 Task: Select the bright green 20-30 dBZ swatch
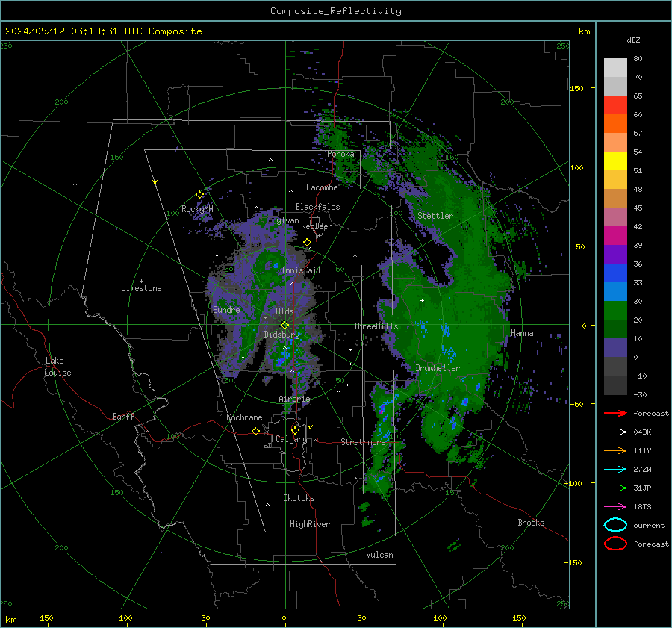coord(615,311)
